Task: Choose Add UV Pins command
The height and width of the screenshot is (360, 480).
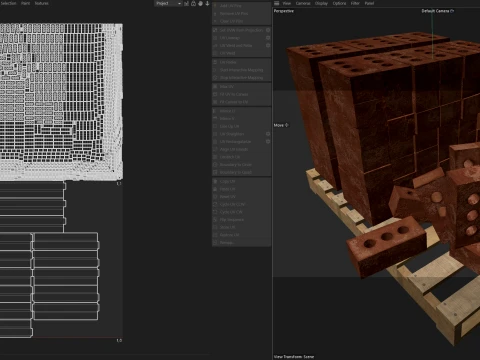Action: pyautogui.click(x=242, y=6)
